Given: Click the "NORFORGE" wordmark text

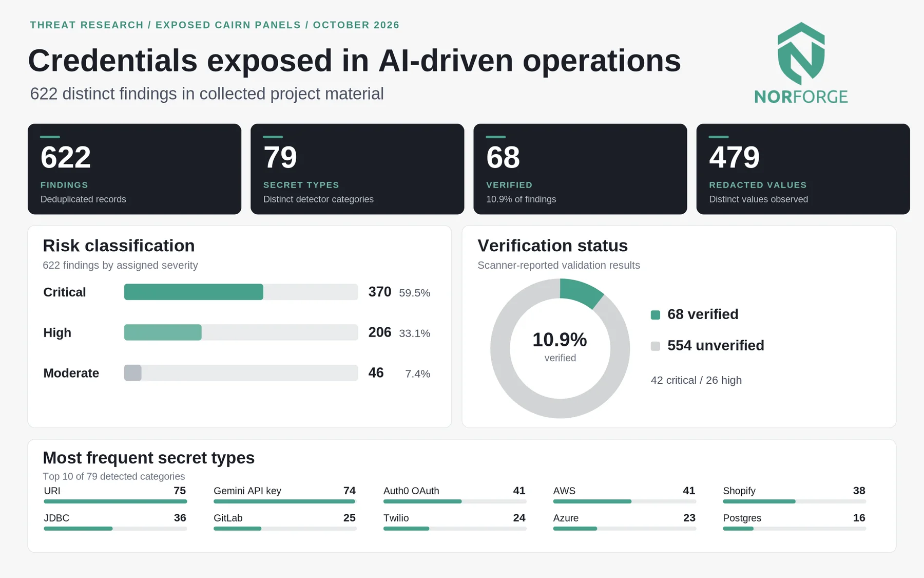Looking at the screenshot, I should 801,97.
